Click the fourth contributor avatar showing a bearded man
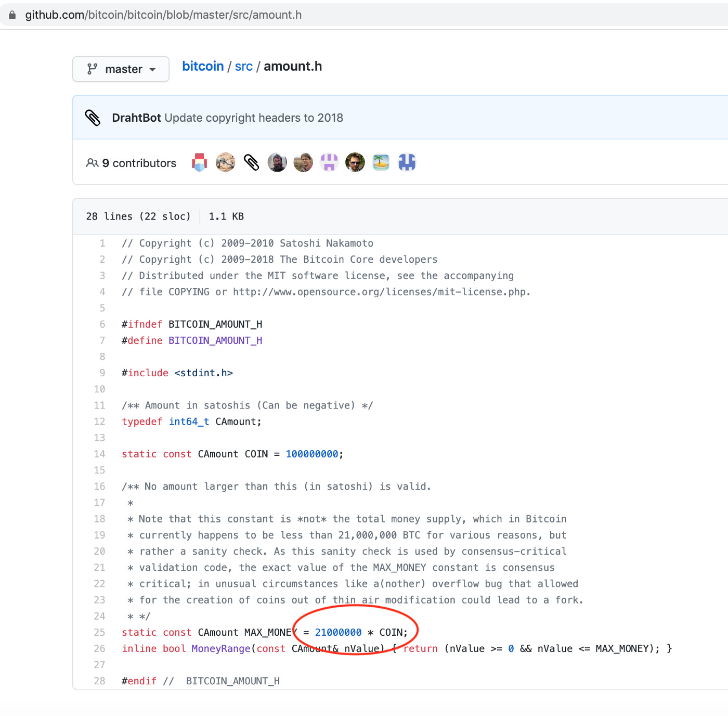Image resolution: width=728 pixels, height=716 pixels. [x=277, y=163]
